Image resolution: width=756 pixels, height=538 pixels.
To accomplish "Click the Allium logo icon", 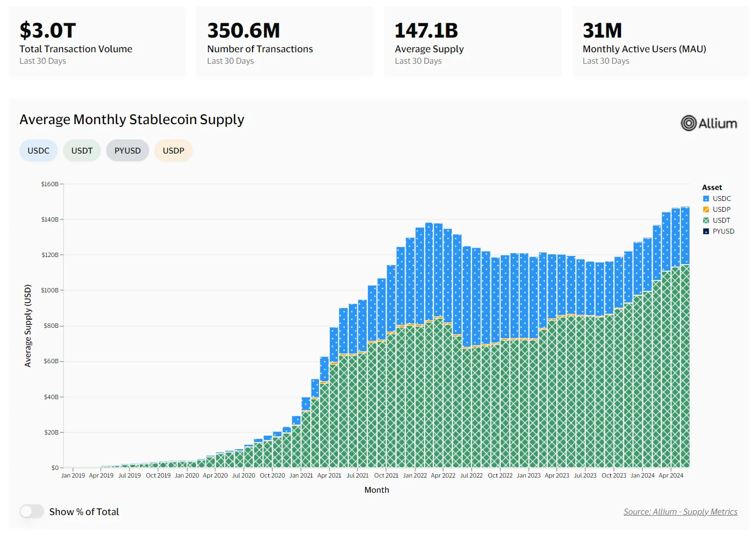I will click(x=689, y=124).
